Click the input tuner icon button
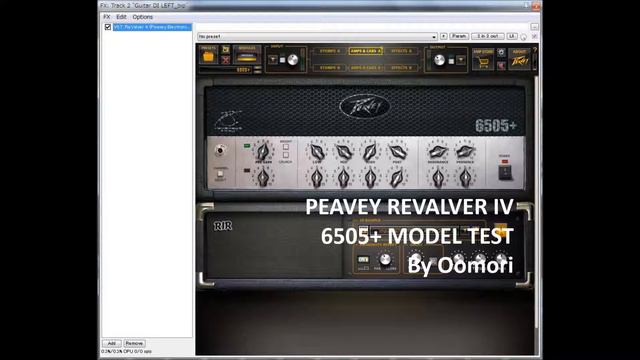 click(x=273, y=60)
